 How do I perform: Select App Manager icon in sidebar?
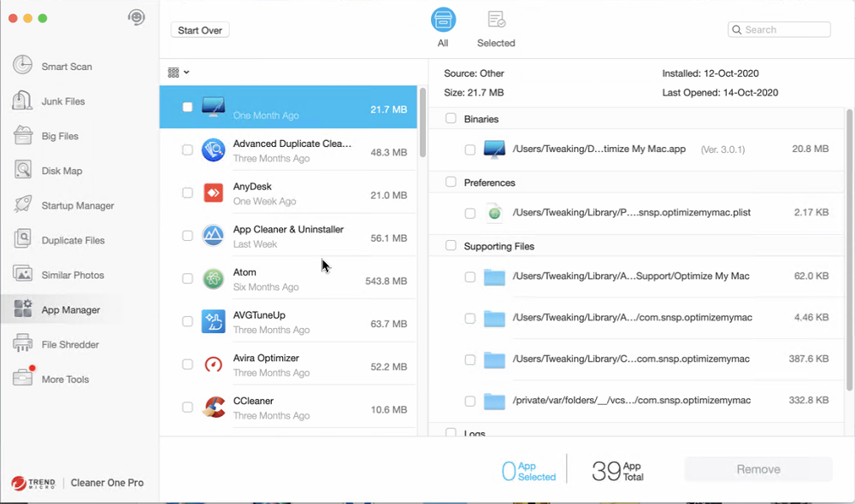(22, 309)
